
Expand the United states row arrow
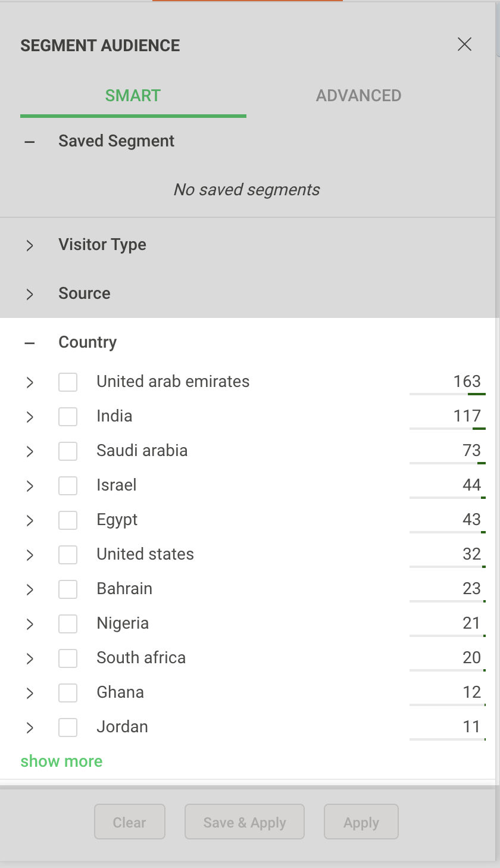pyautogui.click(x=30, y=555)
